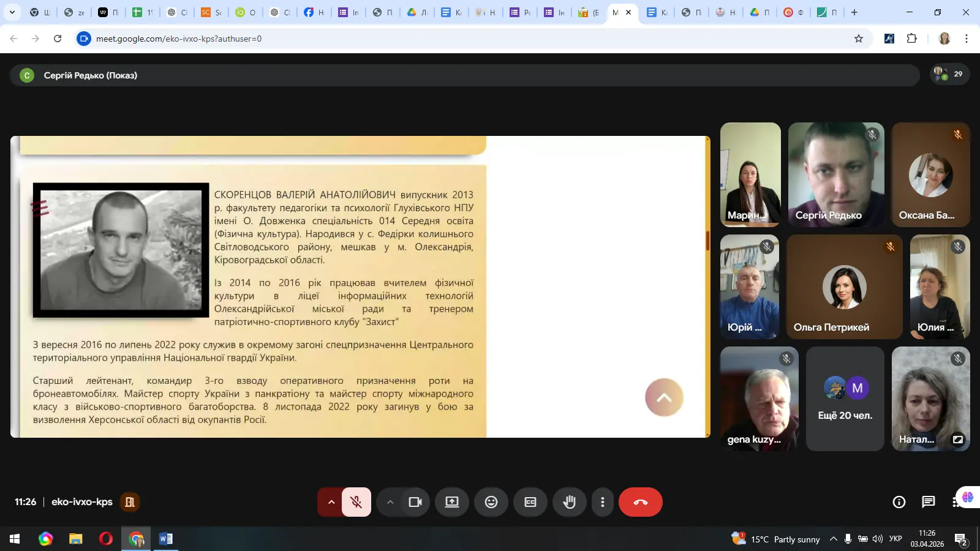Close the active Google Meet tab
Screen dimensions: 980x551
pyautogui.click(x=628, y=12)
